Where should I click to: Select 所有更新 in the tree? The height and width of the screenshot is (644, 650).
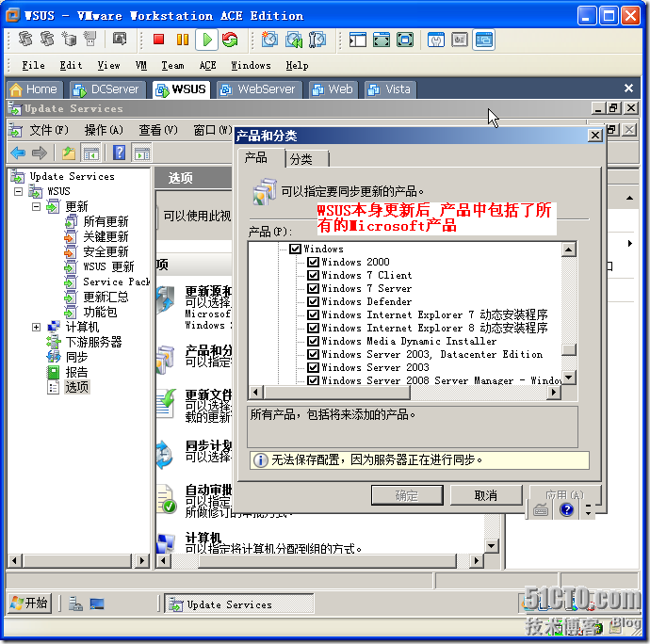pyautogui.click(x=106, y=221)
